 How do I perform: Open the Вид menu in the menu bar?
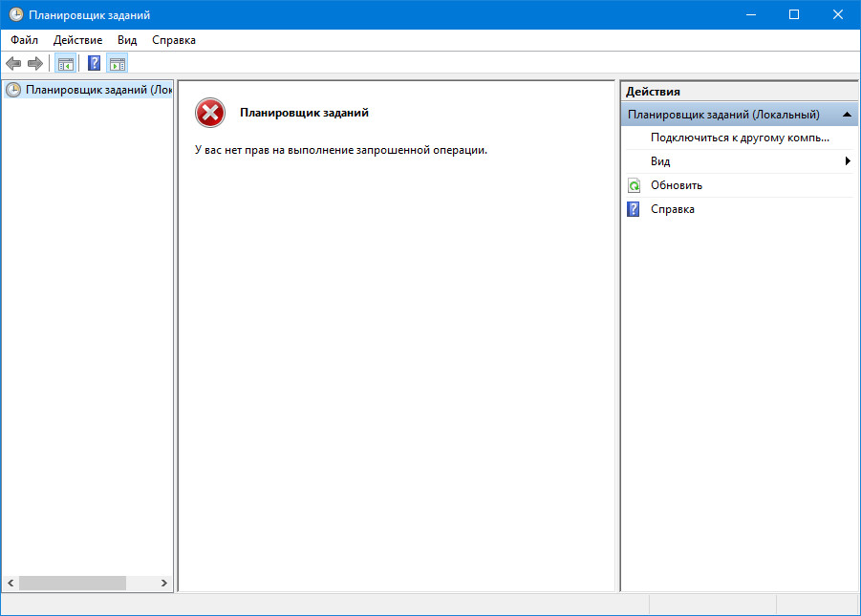tap(127, 40)
